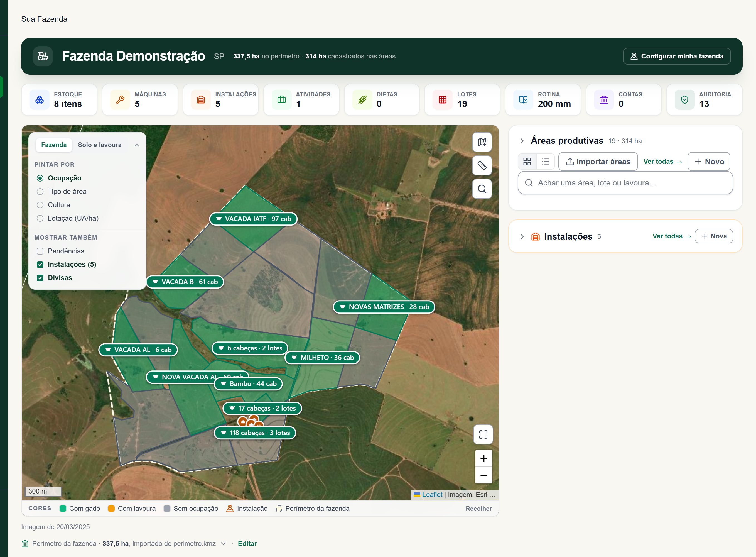Click Importar áreas button
This screenshot has width=756, height=557.
598,162
